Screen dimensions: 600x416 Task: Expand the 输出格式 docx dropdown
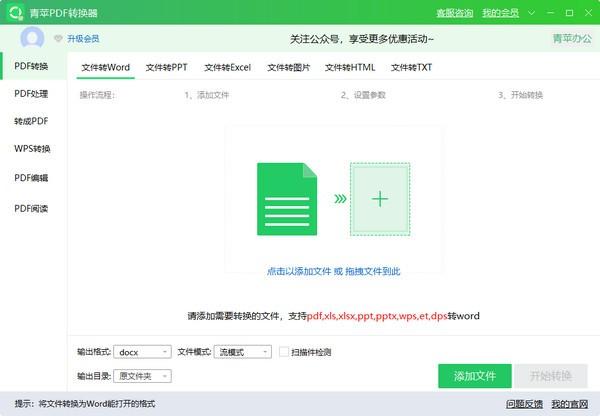tap(142, 352)
